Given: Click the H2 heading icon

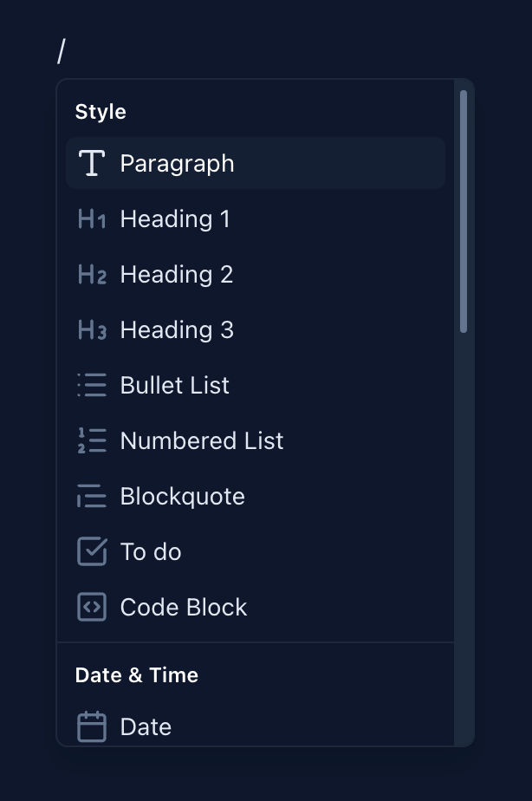Looking at the screenshot, I should click(92, 274).
